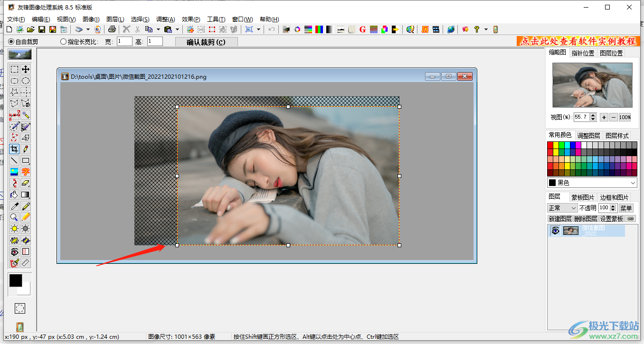The width and height of the screenshot is (644, 344).
Task: Click the blue globe web icon
Action: 451,29
